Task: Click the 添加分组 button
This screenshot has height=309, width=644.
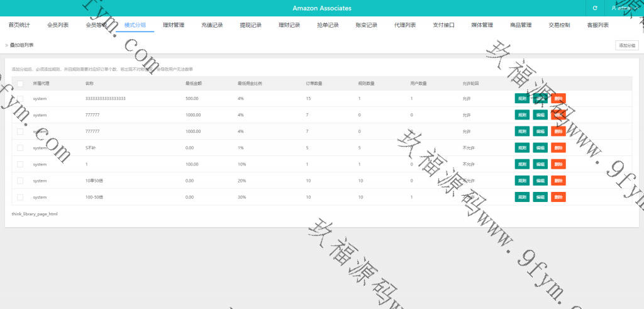Action: click(627, 45)
